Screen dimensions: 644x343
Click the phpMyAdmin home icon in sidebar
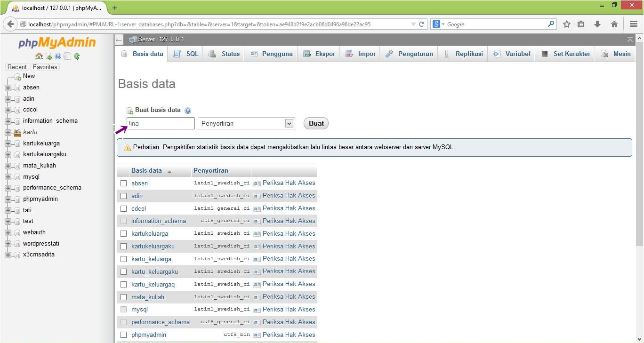39,56
